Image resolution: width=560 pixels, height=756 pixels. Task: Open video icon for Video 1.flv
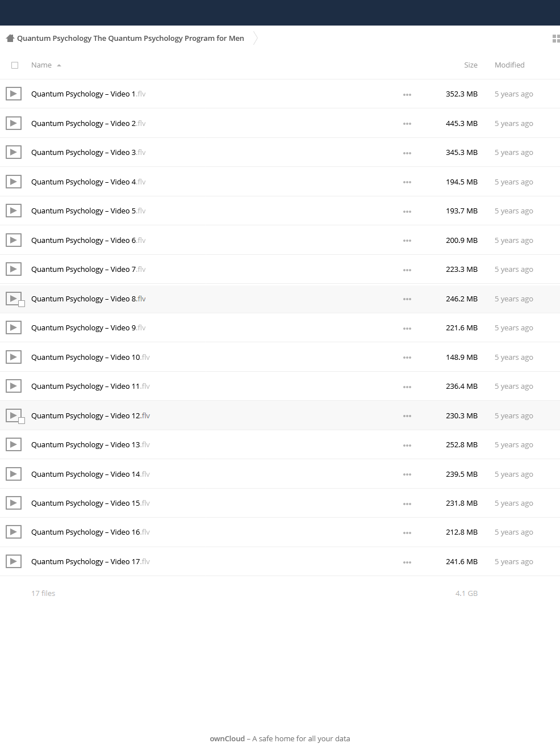[x=14, y=94]
